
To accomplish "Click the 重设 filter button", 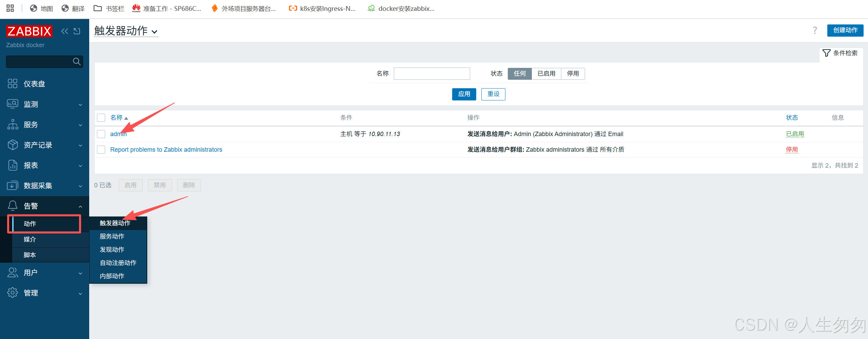I will 493,94.
